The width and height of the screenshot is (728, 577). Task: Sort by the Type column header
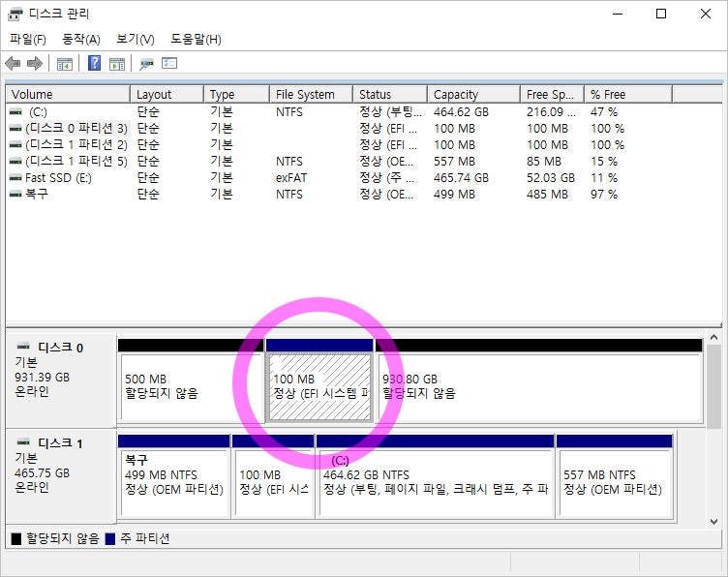tap(237, 94)
